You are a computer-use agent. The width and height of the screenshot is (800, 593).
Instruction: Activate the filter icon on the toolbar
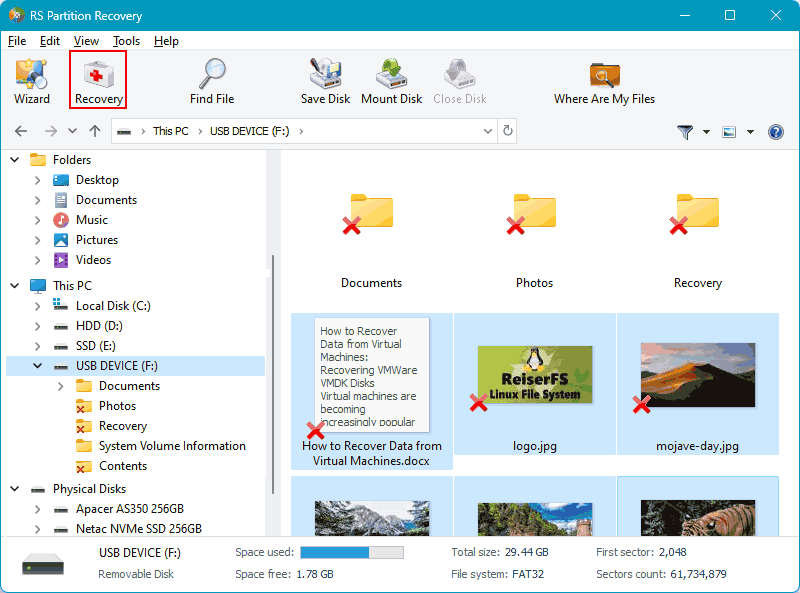pyautogui.click(x=688, y=131)
